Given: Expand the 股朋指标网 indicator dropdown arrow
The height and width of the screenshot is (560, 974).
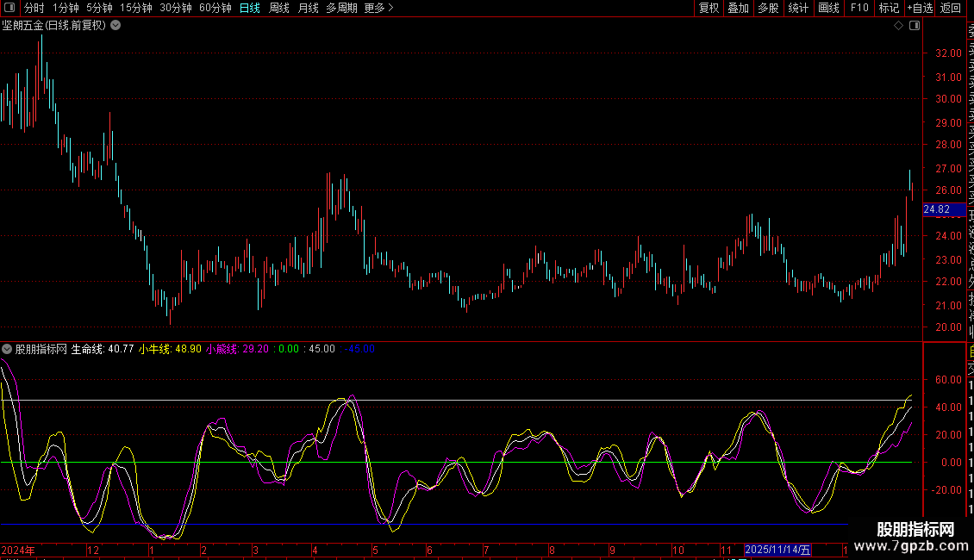Looking at the screenshot, I should (x=8, y=349).
